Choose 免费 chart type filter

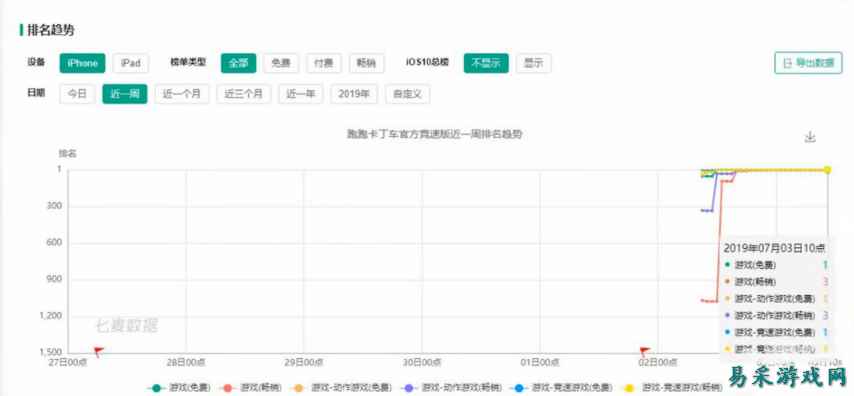pyautogui.click(x=281, y=63)
